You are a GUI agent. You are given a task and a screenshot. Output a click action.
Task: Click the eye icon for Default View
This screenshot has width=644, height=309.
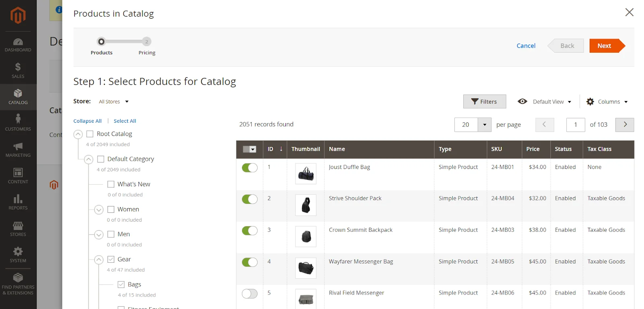(522, 101)
